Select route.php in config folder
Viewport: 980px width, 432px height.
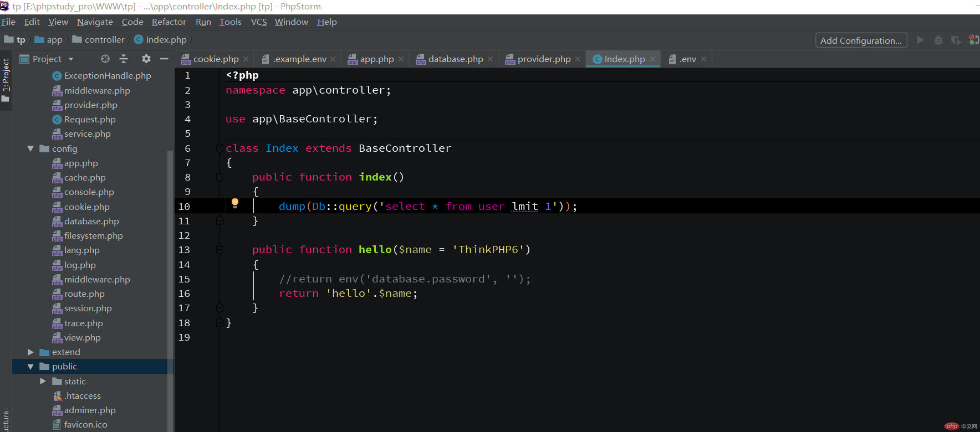(84, 294)
